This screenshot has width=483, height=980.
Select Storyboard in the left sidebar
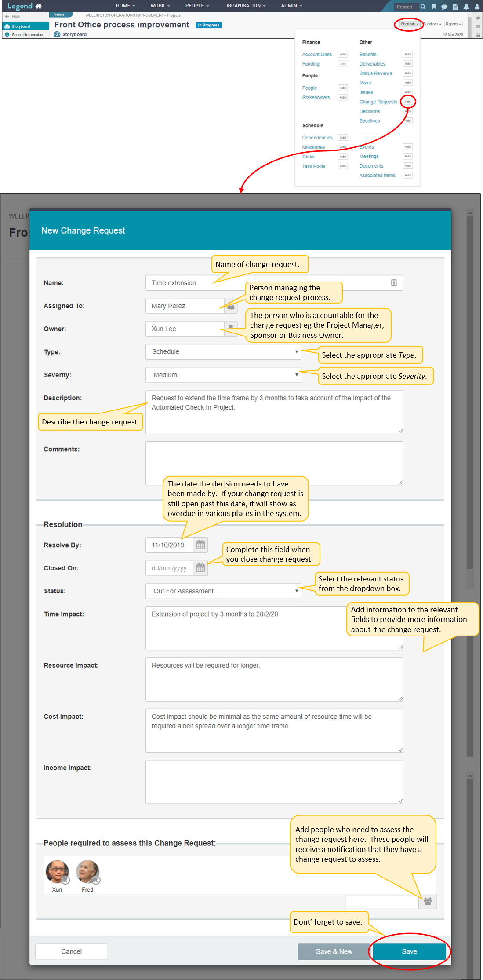coord(25,26)
